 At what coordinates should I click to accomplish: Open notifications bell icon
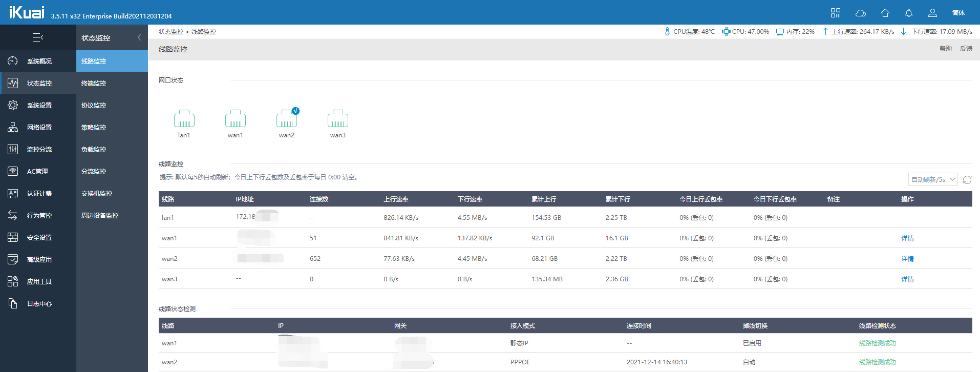tap(909, 13)
